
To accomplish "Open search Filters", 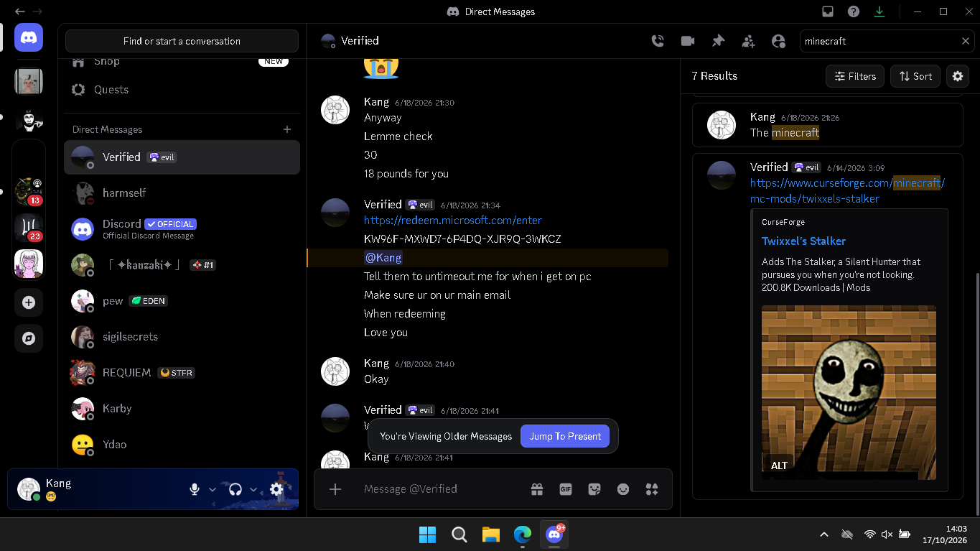I will 855,76.
